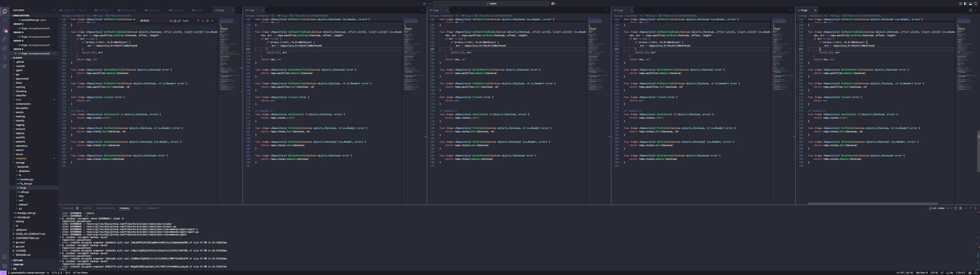The width and height of the screenshot is (980, 275).
Task: Collapse the storage folder in tree
Action: (20, 162)
